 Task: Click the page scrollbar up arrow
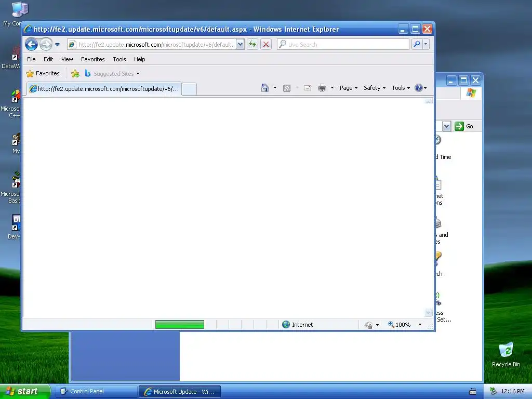[428, 101]
